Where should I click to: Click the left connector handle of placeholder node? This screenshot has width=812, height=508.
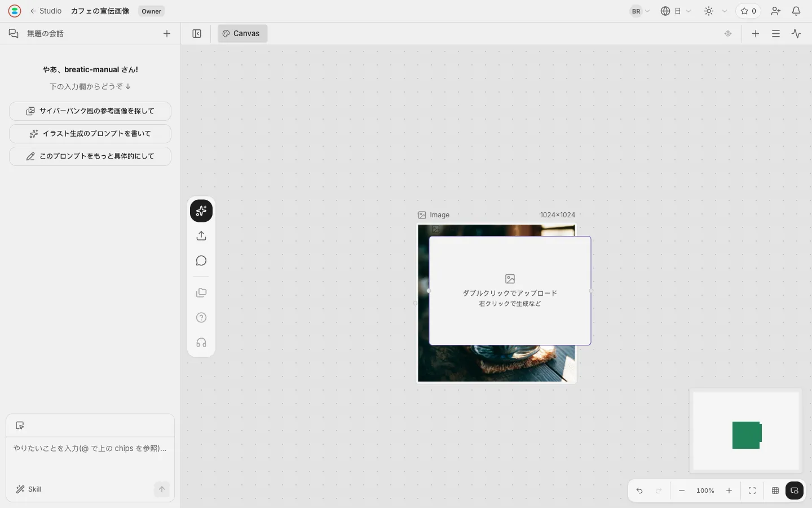[429, 291]
